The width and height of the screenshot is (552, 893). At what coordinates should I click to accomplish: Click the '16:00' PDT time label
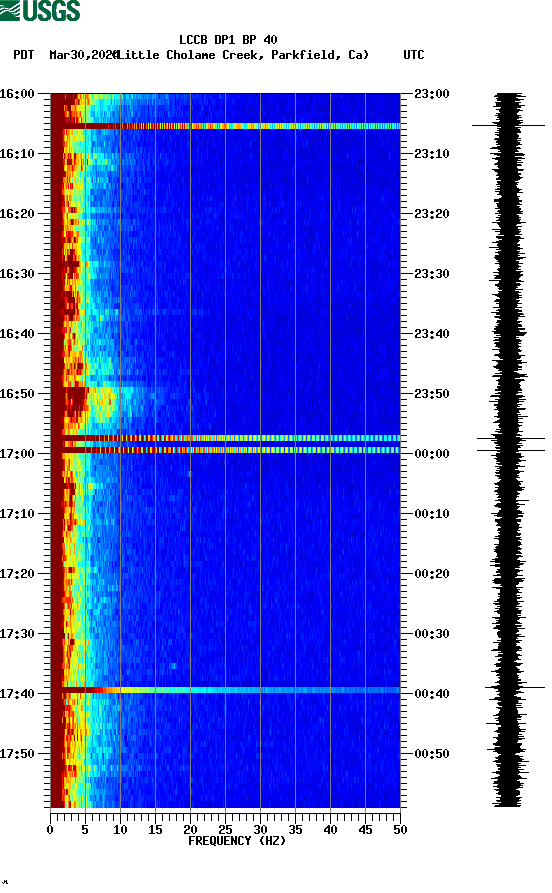tap(17, 93)
